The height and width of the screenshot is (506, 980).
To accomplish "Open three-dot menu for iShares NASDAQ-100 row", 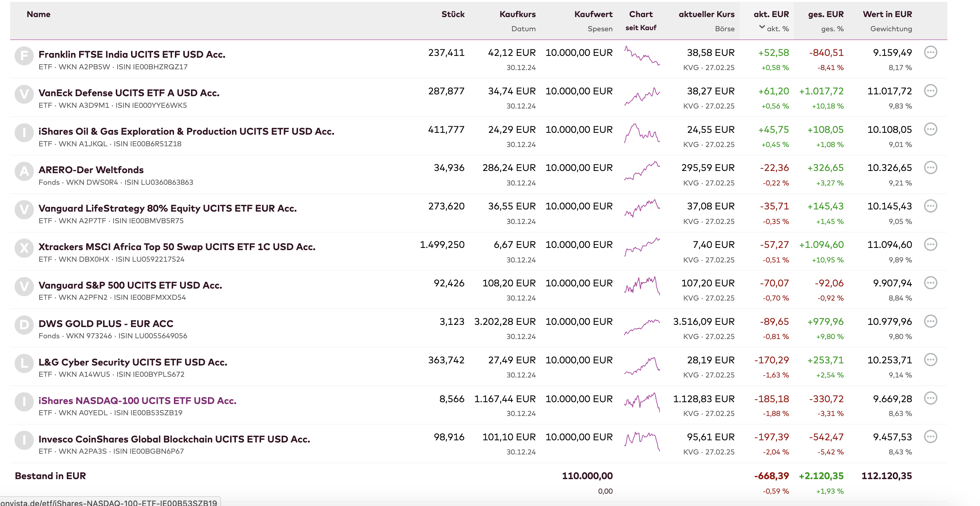I will pyautogui.click(x=930, y=398).
